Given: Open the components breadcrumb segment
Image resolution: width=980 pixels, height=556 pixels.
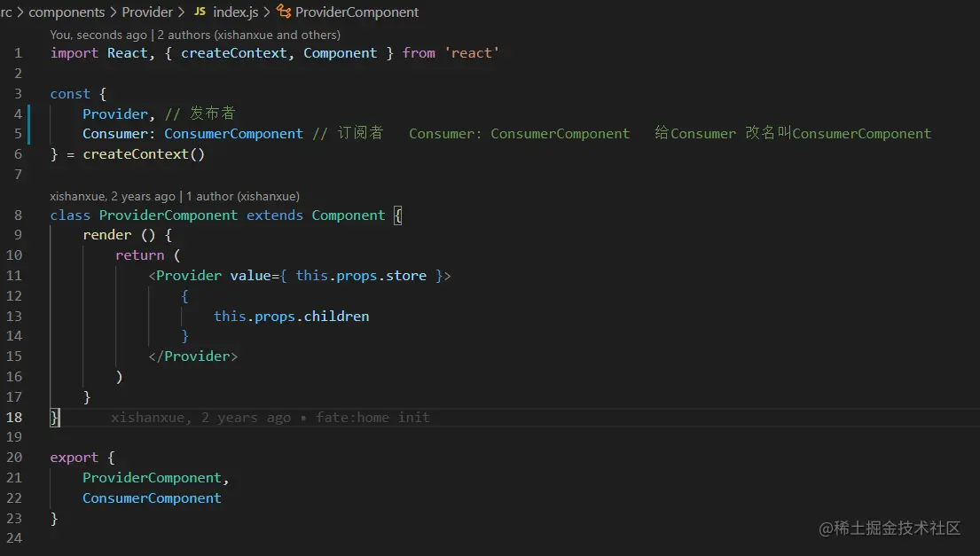Looking at the screenshot, I should click(x=67, y=12).
